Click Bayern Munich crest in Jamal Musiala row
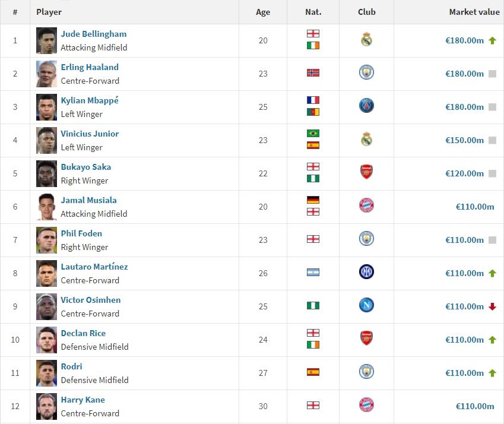Viewport: 504px width, 424px height. 366,205
